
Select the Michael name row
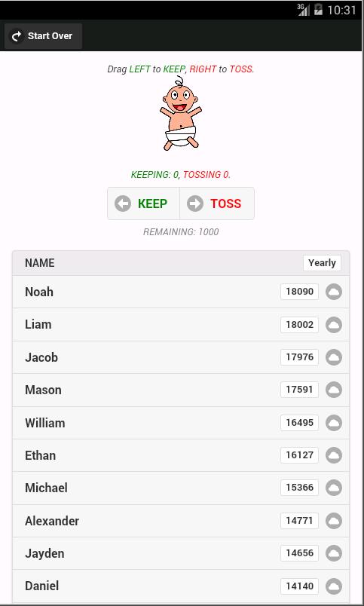point(181,488)
